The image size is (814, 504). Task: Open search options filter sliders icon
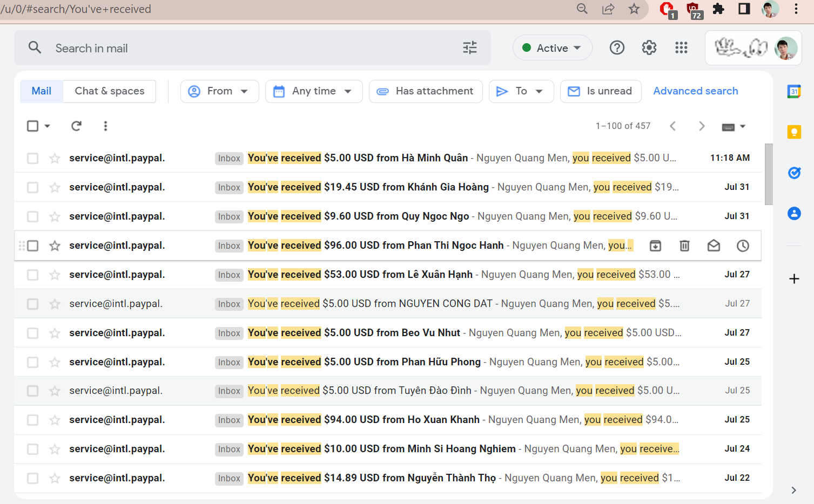(470, 48)
